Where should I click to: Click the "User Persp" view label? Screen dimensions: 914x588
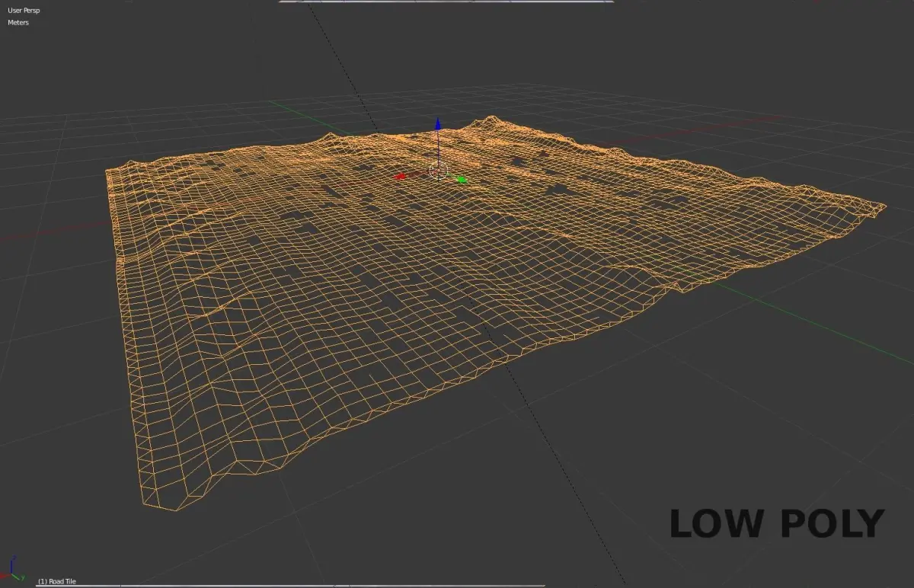[x=24, y=11]
